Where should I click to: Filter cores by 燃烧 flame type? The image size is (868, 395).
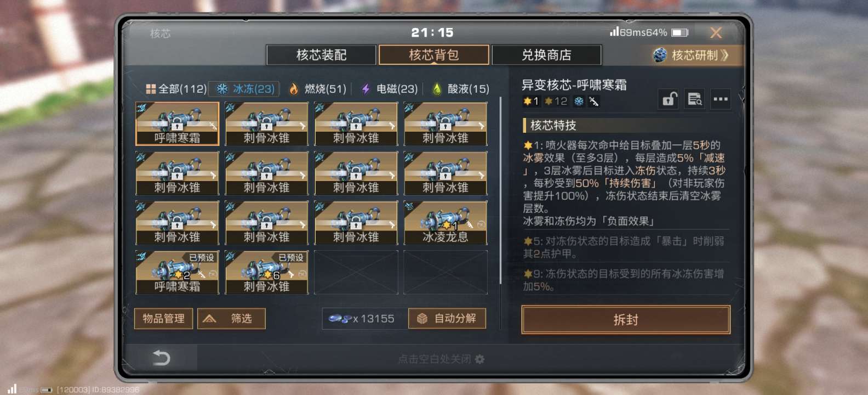pos(317,89)
